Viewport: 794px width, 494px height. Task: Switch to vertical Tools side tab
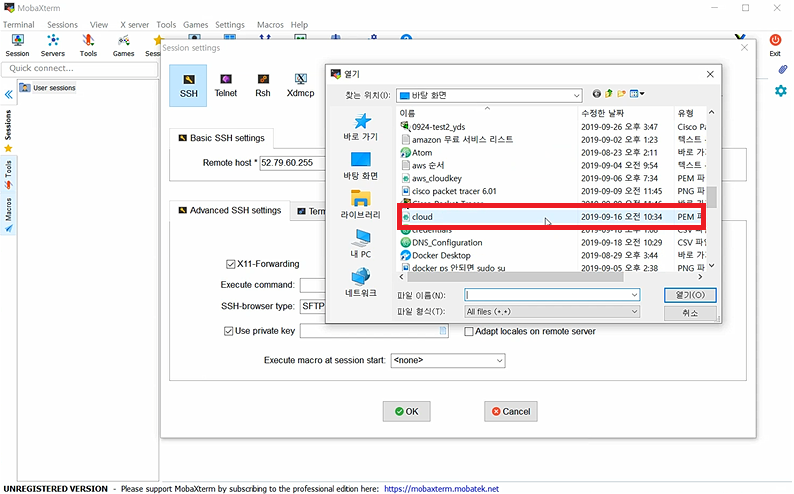click(8, 174)
